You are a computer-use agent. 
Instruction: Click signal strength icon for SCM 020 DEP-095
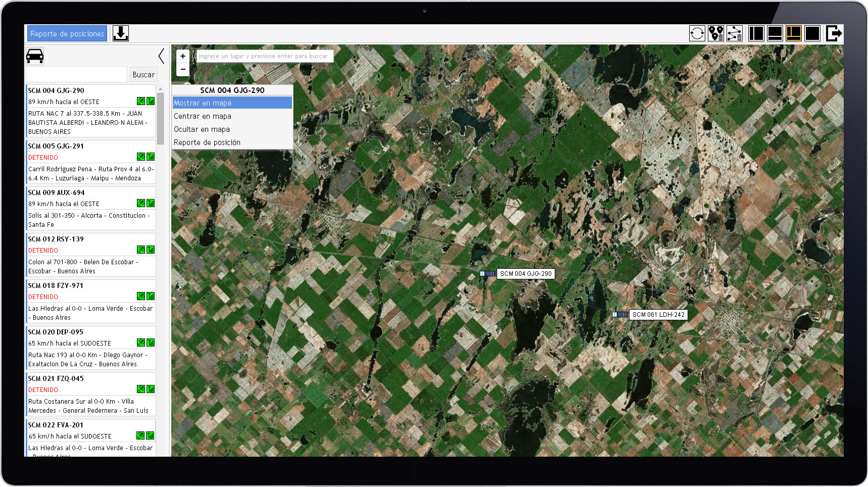coord(151,343)
